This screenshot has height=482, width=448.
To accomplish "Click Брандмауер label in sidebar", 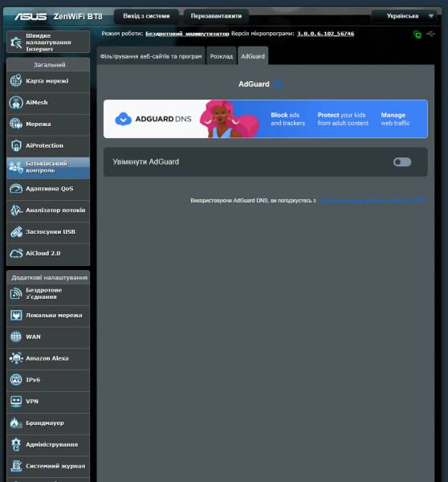I will click(45, 423).
